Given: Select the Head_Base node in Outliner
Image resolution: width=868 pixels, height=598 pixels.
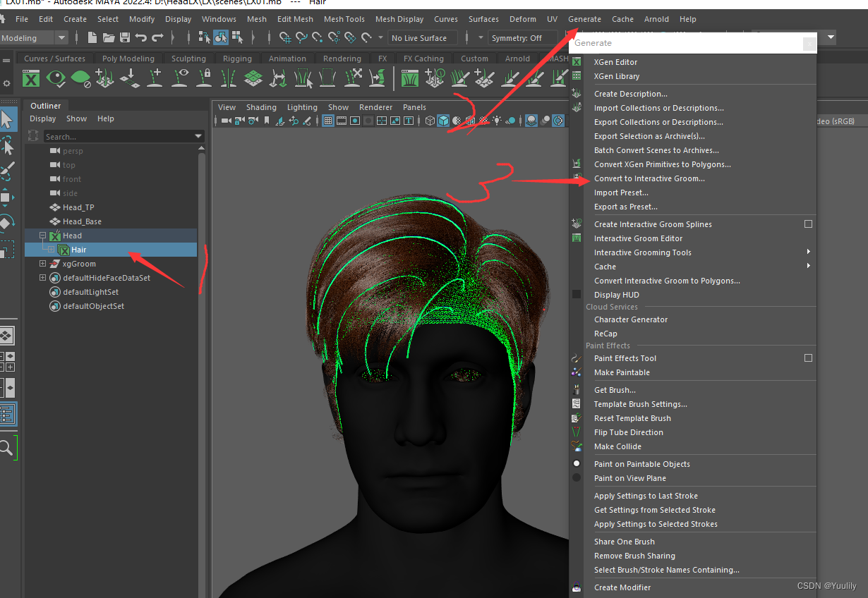Looking at the screenshot, I should (x=82, y=221).
